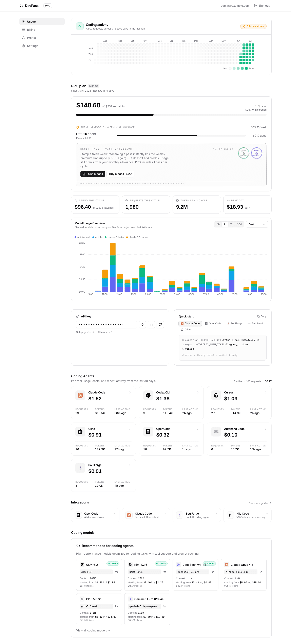Reveal the API key with eye icon
Image resolution: width=291 pixels, height=644 pixels.
coord(142,325)
